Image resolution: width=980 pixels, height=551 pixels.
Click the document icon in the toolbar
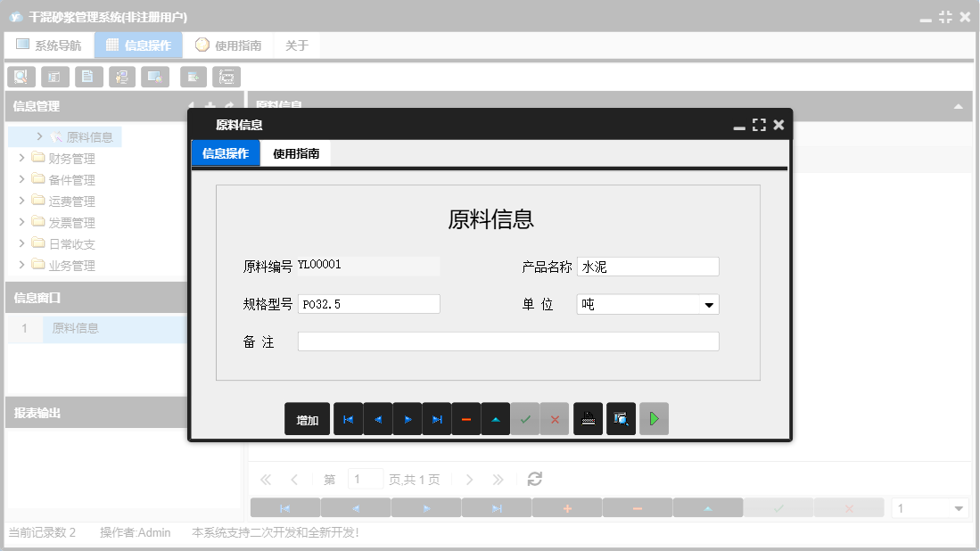click(x=88, y=77)
